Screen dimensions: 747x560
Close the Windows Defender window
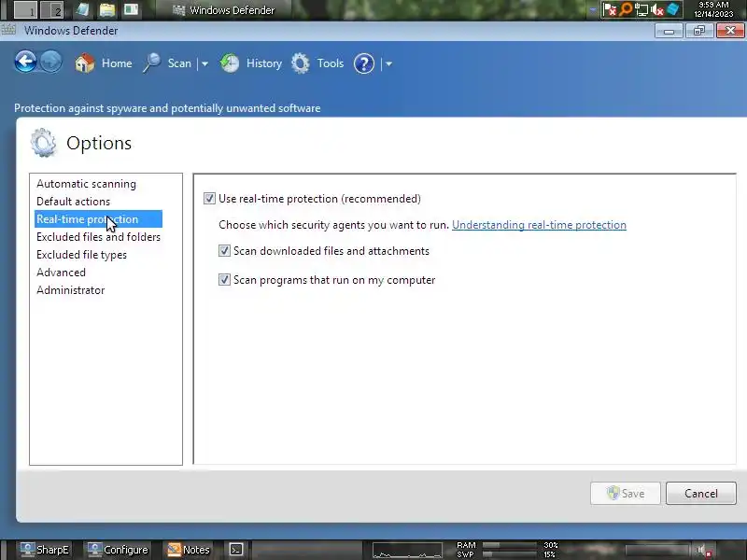coord(730,31)
